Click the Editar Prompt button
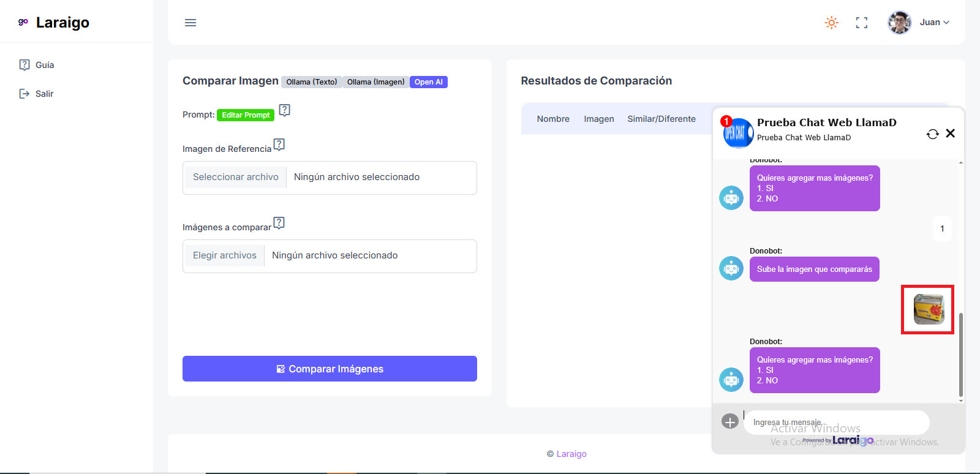980x474 pixels. click(246, 115)
